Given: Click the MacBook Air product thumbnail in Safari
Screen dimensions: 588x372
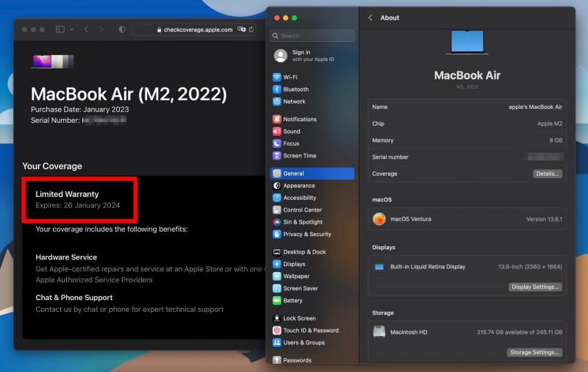Looking at the screenshot, I should 53,62.
